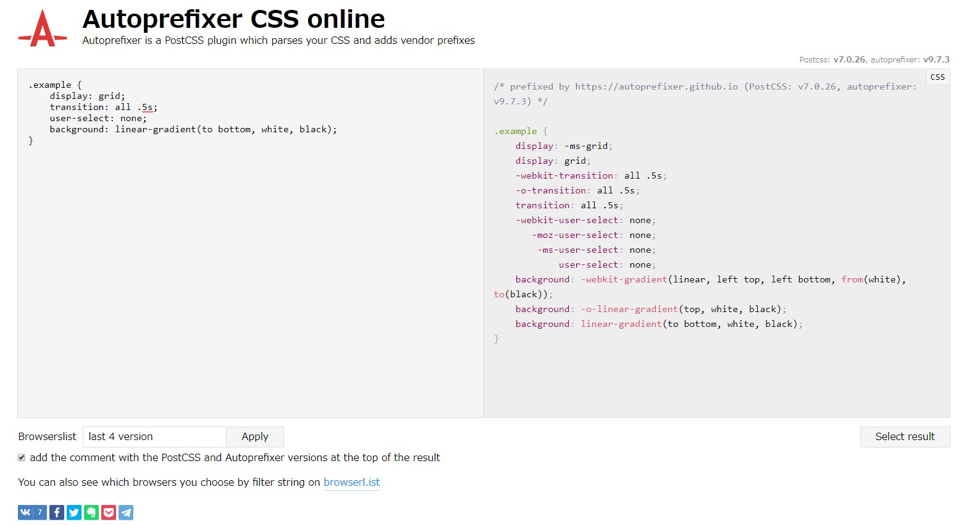Viewport: 980px width, 526px height.
Task: Click the subtitle about PostCSS plugin
Action: (279, 40)
